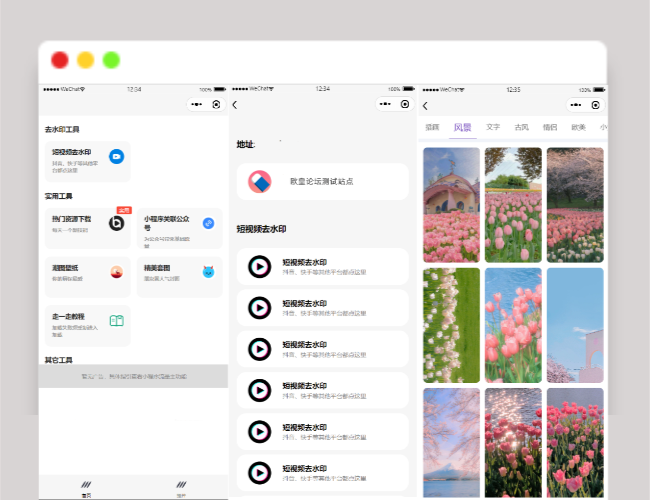Open the 小程序关联公众号 card title
This screenshot has width=650, height=500.
[166, 223]
